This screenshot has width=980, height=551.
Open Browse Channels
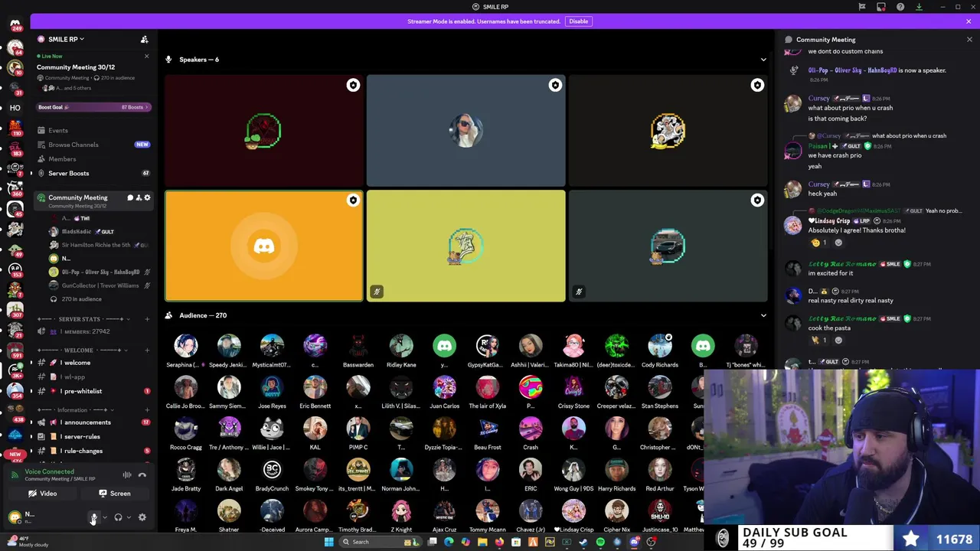click(x=92, y=145)
